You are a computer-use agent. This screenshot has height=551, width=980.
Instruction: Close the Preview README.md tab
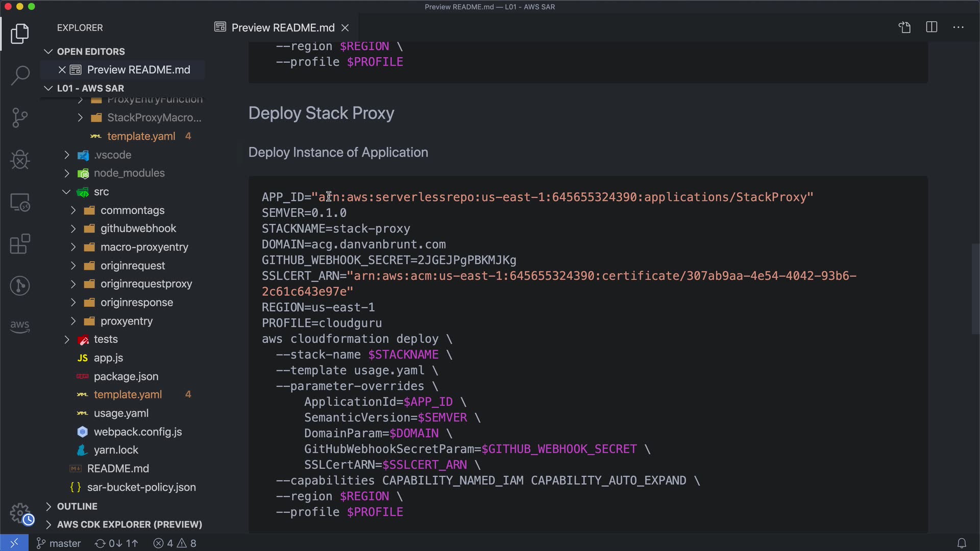[x=345, y=28]
